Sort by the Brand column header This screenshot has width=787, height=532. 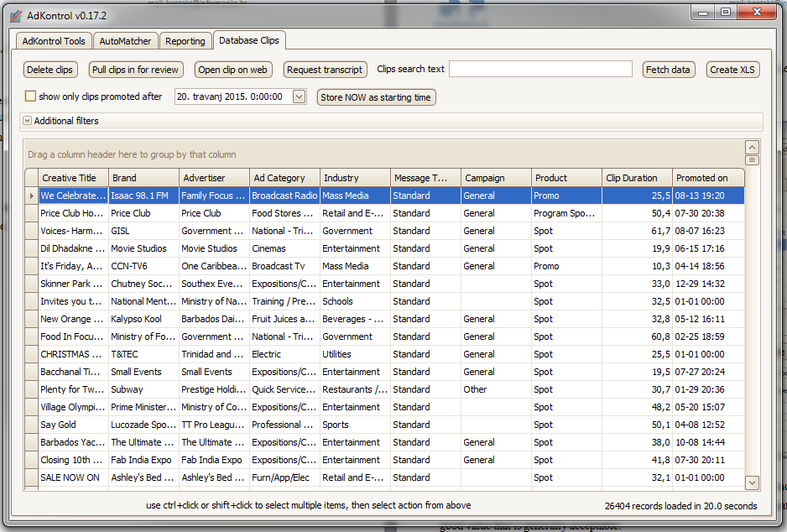143,178
